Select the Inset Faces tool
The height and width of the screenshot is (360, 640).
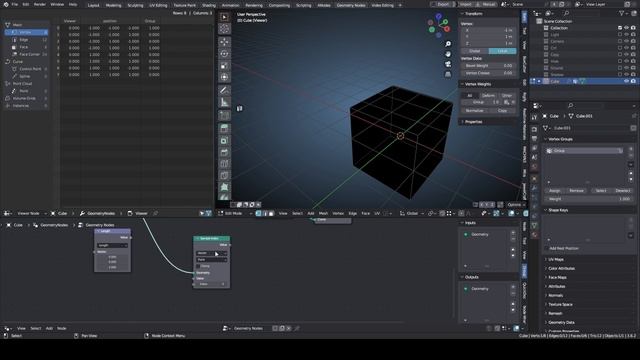tap(224, 140)
